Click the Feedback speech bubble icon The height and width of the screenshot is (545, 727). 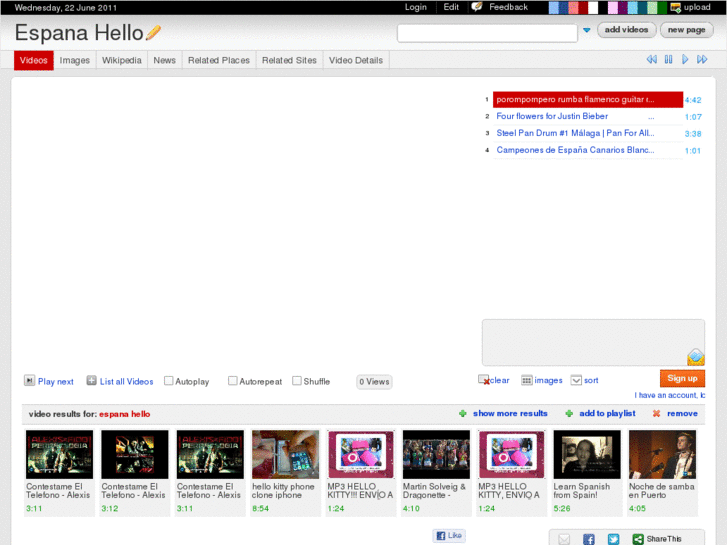(x=477, y=7)
